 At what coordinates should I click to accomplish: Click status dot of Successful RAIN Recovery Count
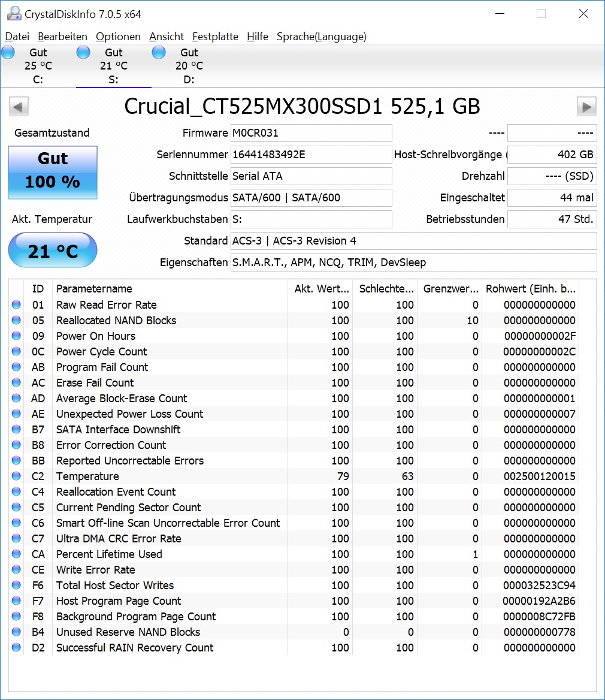[17, 647]
